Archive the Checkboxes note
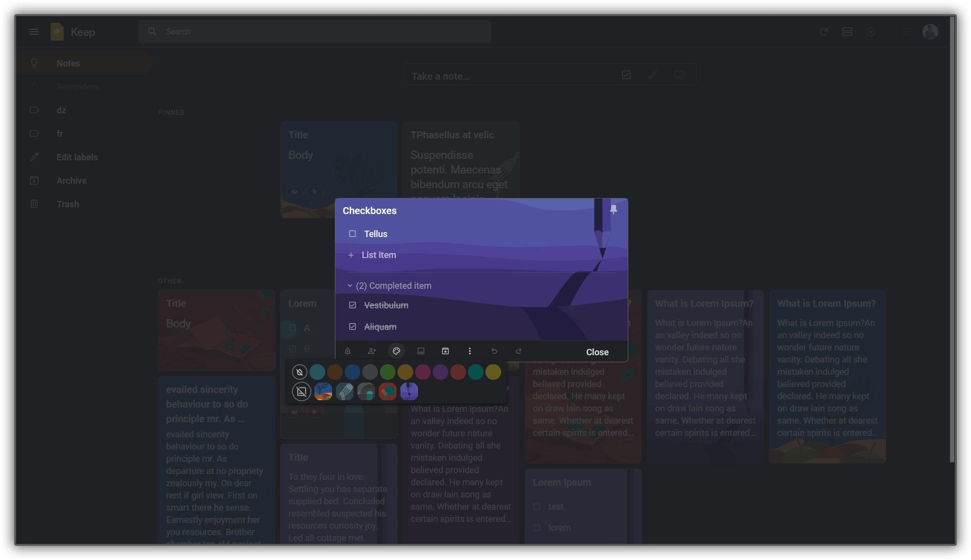This screenshot has width=971, height=560. point(445,351)
